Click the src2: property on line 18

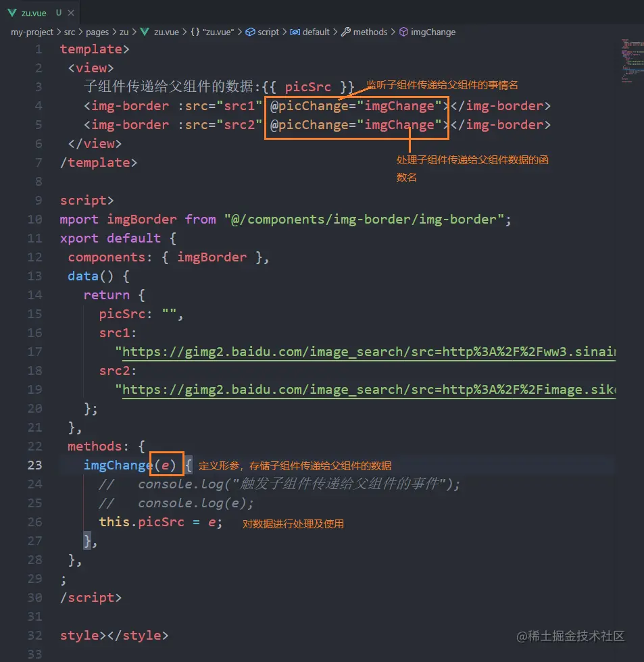[118, 371]
